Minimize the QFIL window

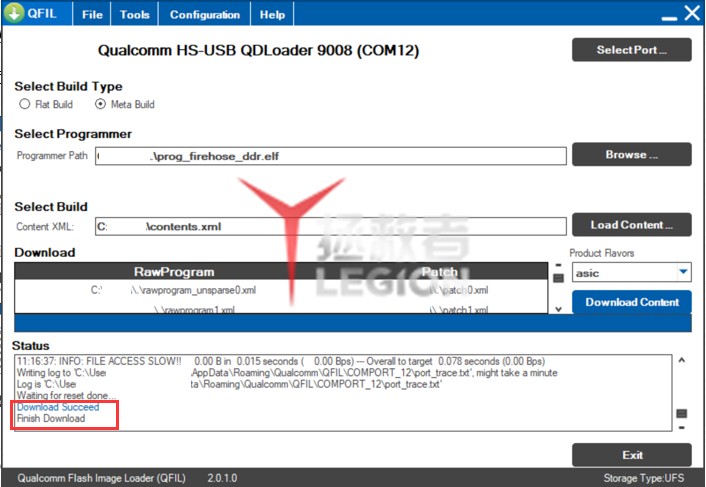pos(669,17)
